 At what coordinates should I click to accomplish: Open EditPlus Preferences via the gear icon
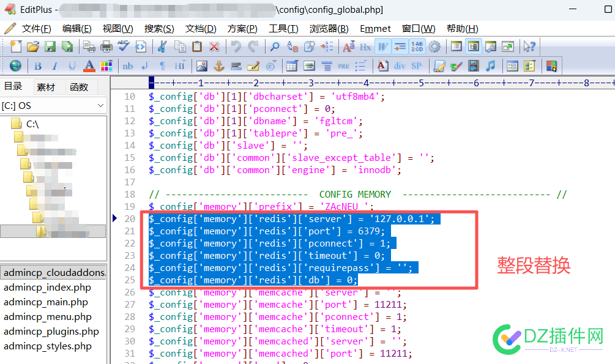click(x=434, y=46)
